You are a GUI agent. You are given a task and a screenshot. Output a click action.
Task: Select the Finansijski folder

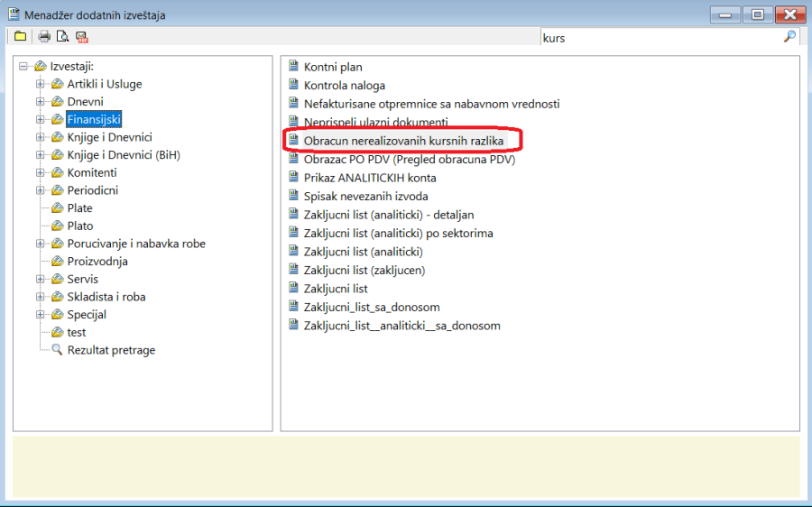(94, 120)
